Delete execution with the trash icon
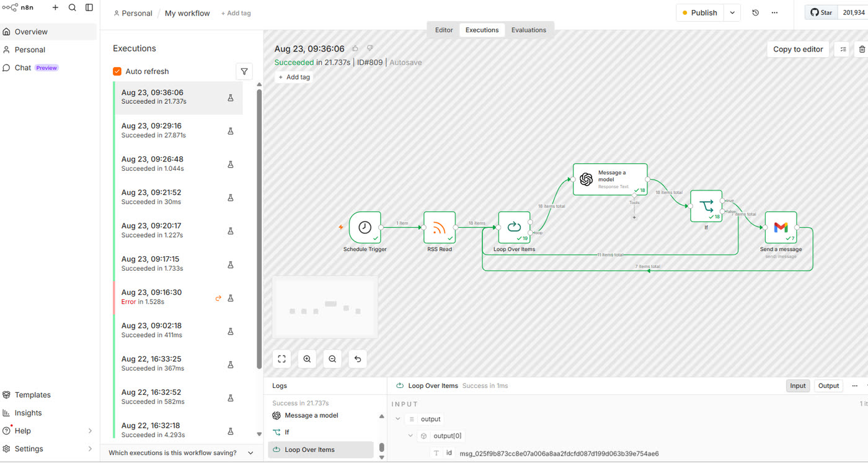 point(861,49)
